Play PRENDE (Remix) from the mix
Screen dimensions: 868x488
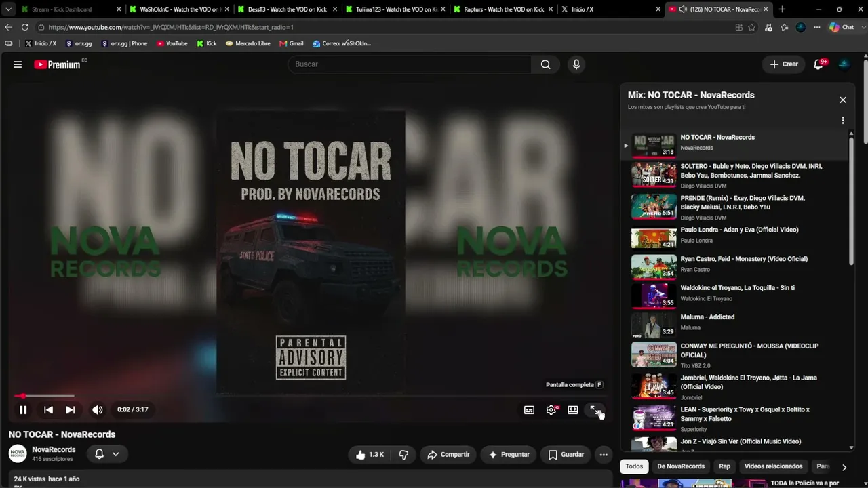(736, 207)
